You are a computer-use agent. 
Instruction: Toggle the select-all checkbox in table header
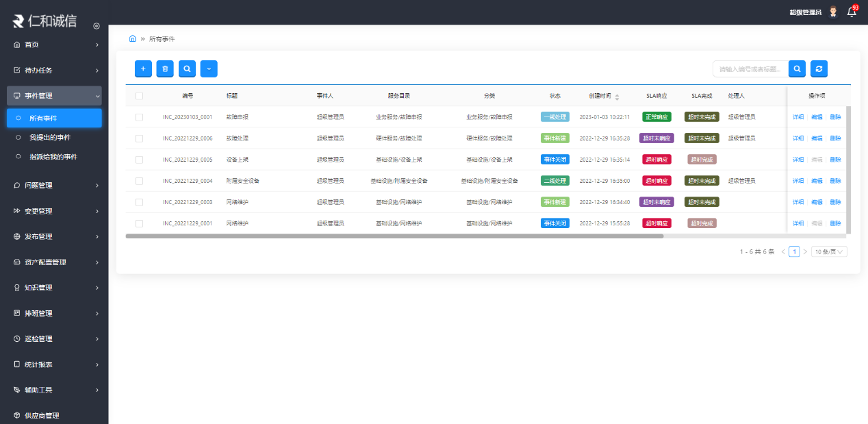(x=139, y=96)
